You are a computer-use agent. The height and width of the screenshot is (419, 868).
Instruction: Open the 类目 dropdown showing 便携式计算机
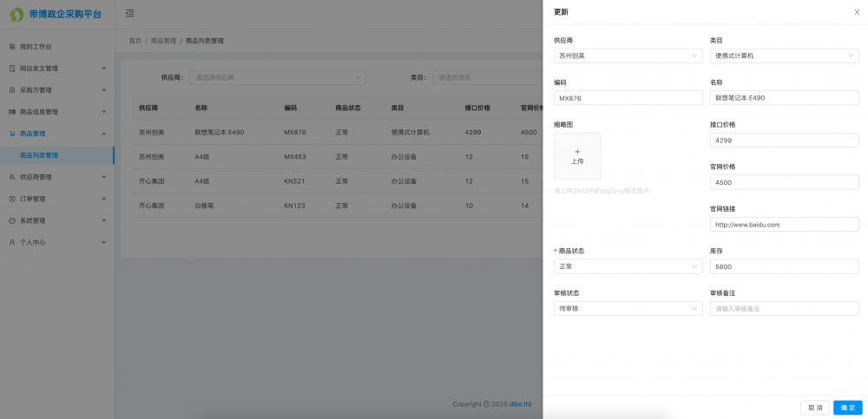tap(784, 56)
